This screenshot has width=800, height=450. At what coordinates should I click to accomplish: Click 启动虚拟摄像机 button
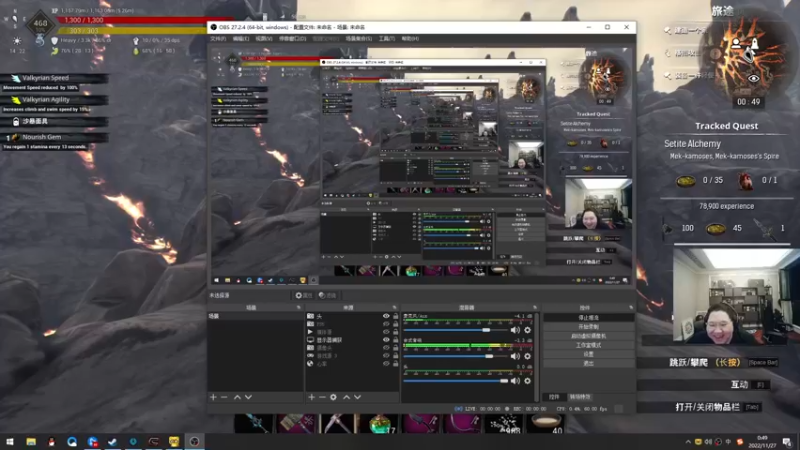coord(588,336)
